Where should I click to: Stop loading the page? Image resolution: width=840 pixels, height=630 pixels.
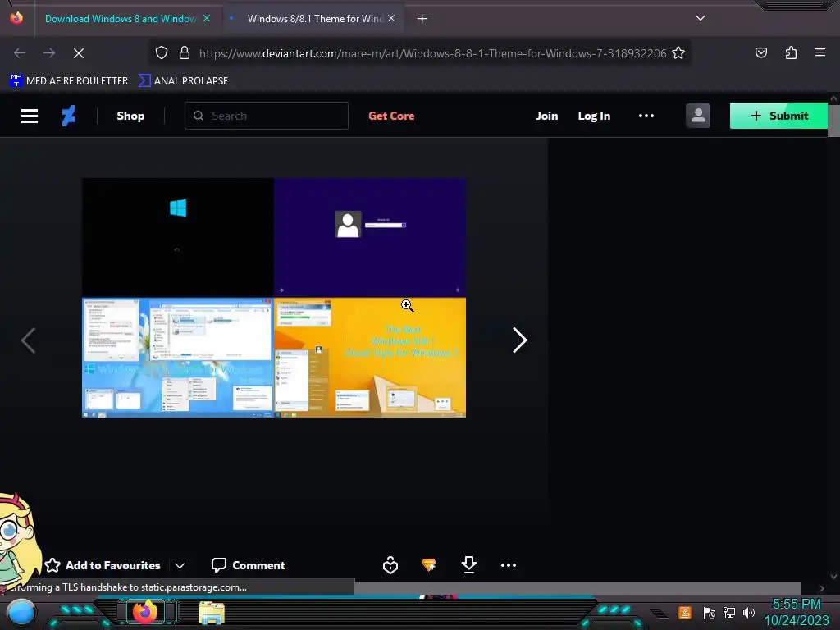[x=79, y=53]
